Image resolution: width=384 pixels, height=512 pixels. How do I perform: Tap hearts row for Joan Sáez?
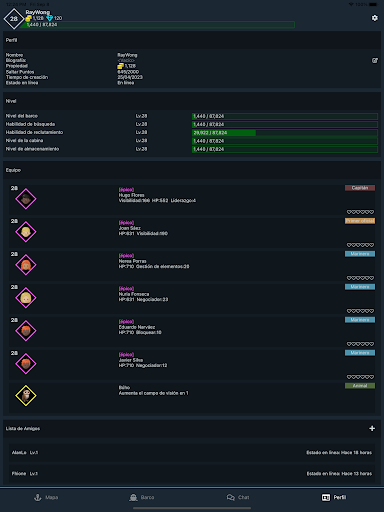click(x=360, y=245)
